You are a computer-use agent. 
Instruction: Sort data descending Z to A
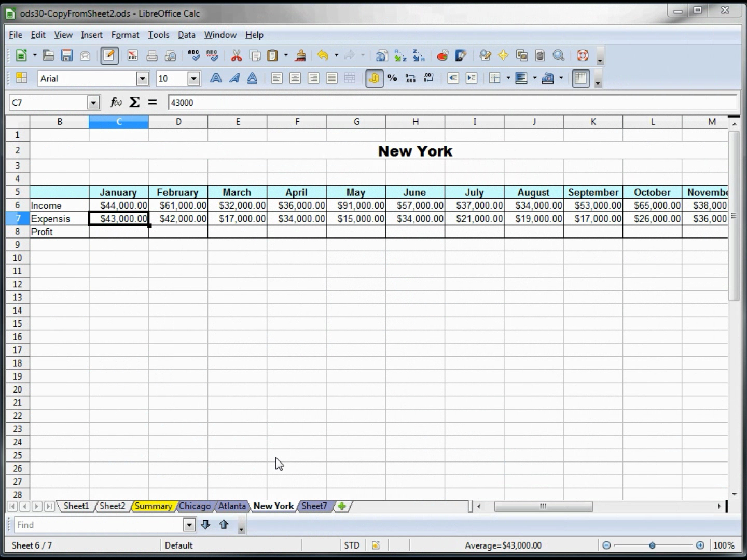coord(418,55)
